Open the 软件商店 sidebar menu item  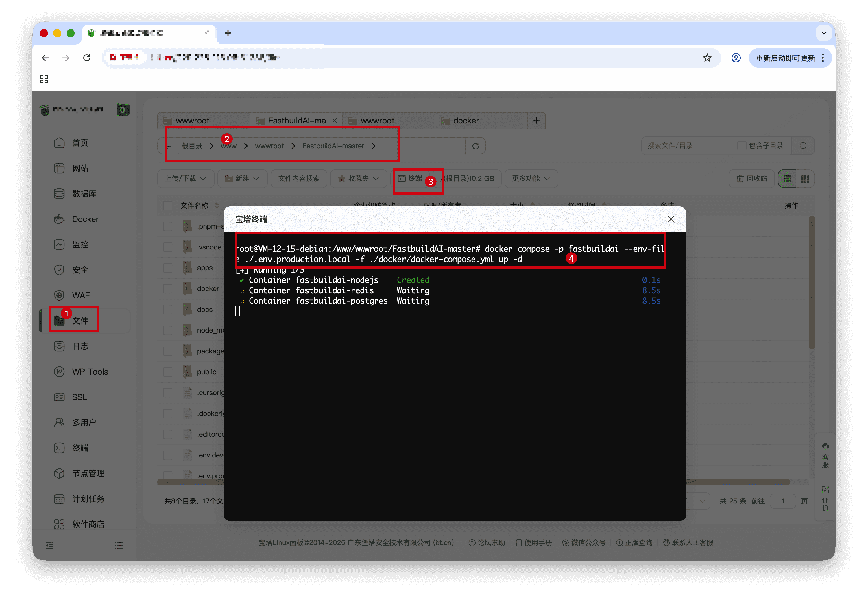pos(88,524)
